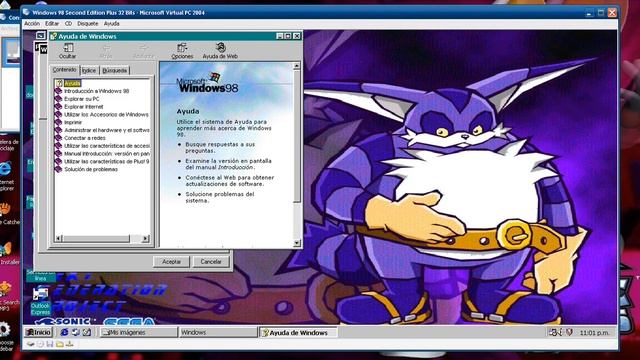The height and width of the screenshot is (360, 640).
Task: Click the shared folder icon in Virtual PC status bar
Action: 60,344
